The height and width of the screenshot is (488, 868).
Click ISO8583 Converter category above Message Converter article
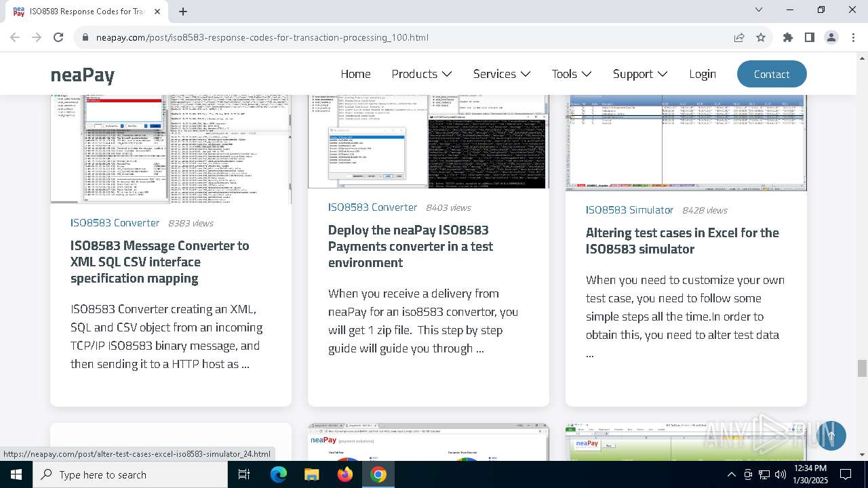(115, 222)
